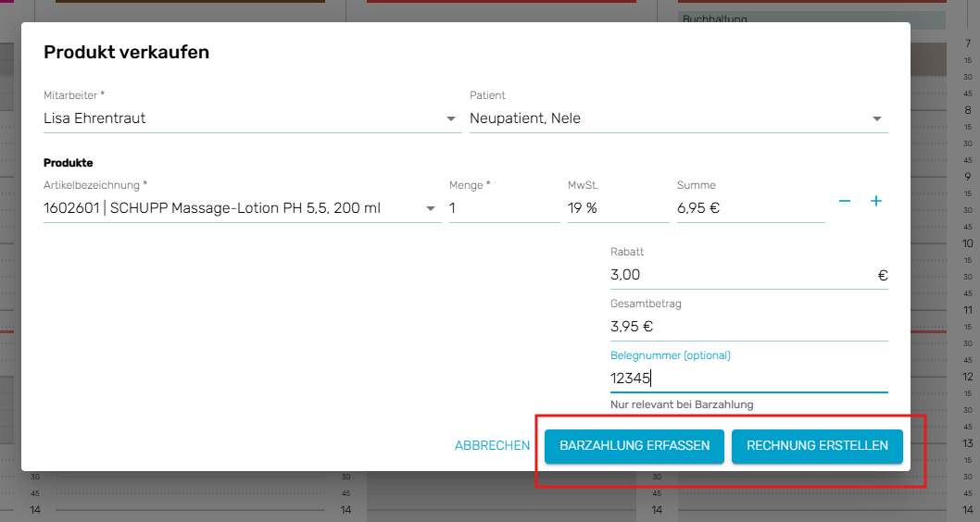Click Rechnung erstellen button
980x522 pixels.
[817, 446]
